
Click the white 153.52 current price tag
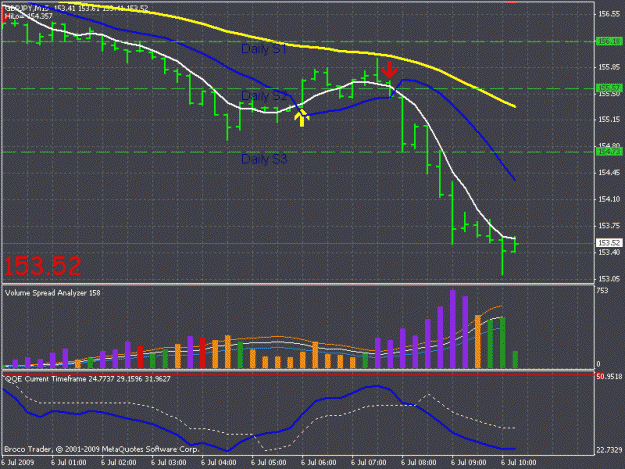pyautogui.click(x=609, y=243)
